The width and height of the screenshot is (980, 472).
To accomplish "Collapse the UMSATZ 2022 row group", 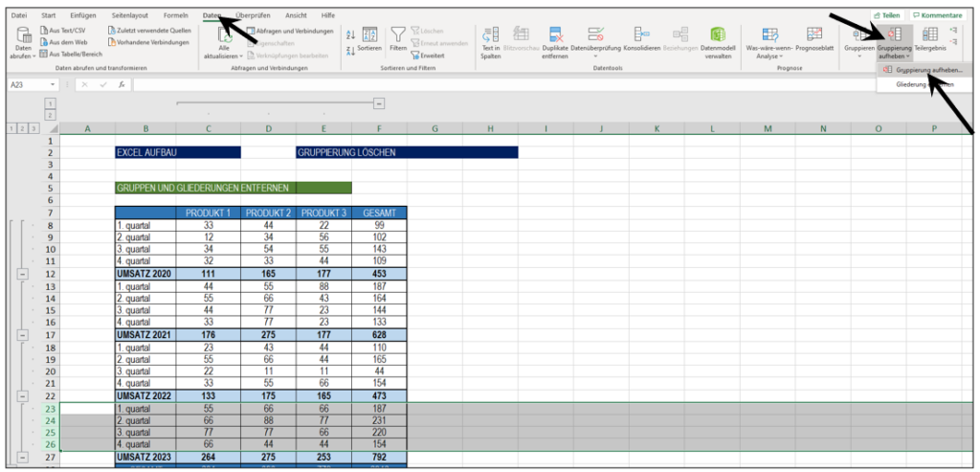I will click(x=22, y=395).
